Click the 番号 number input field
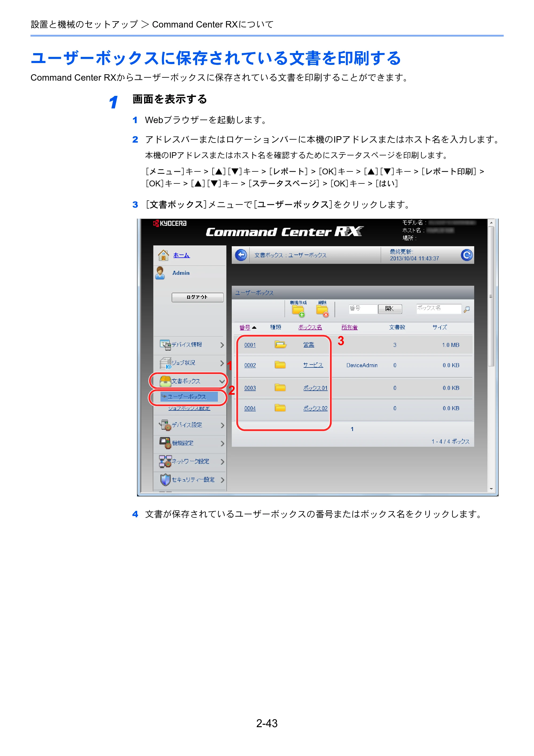 pyautogui.click(x=363, y=308)
